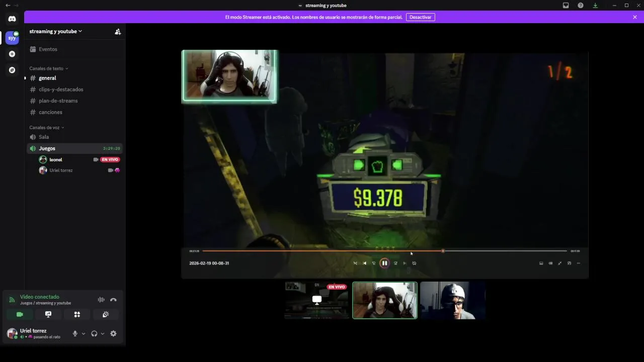Pause the stream video playback
Screen dimensions: 644x362
tap(384, 263)
